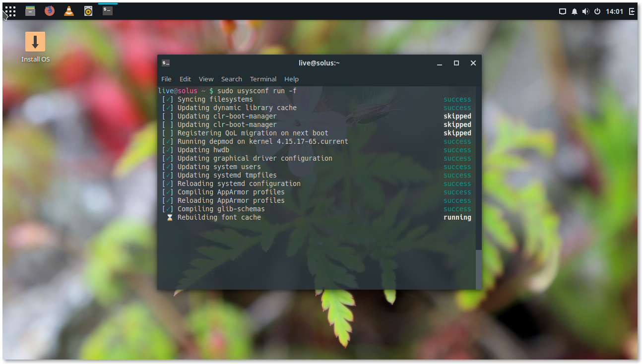The image size is (642, 364).
Task: Click the 'Updating system users' line
Action: (x=219, y=167)
